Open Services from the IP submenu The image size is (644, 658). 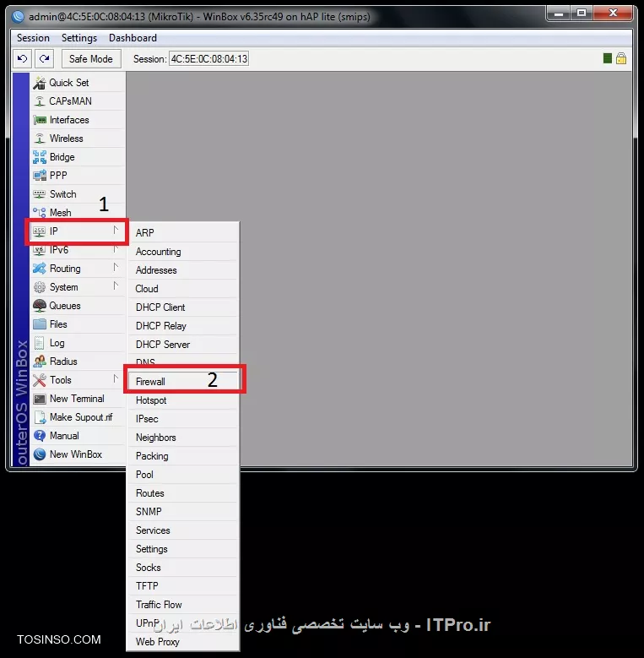coord(183,530)
